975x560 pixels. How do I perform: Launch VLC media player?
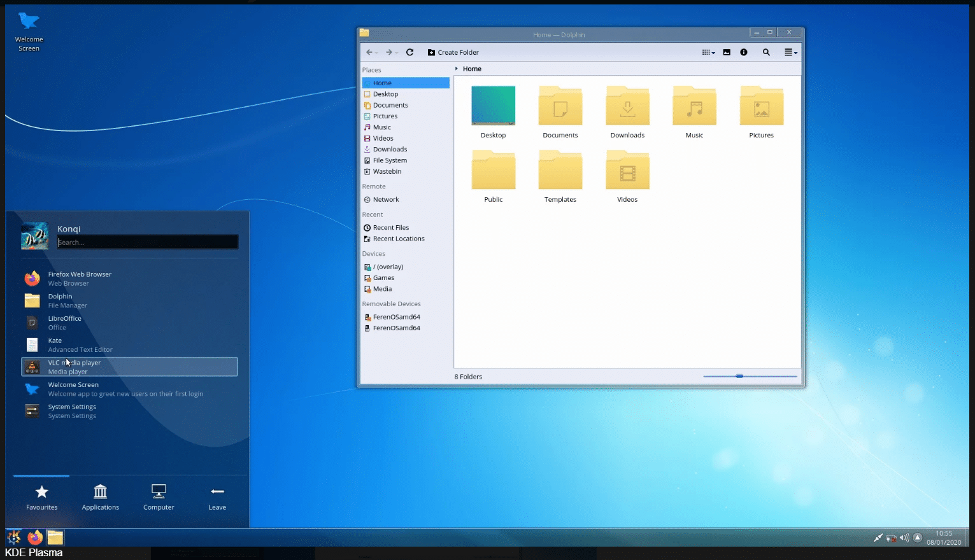[129, 367]
